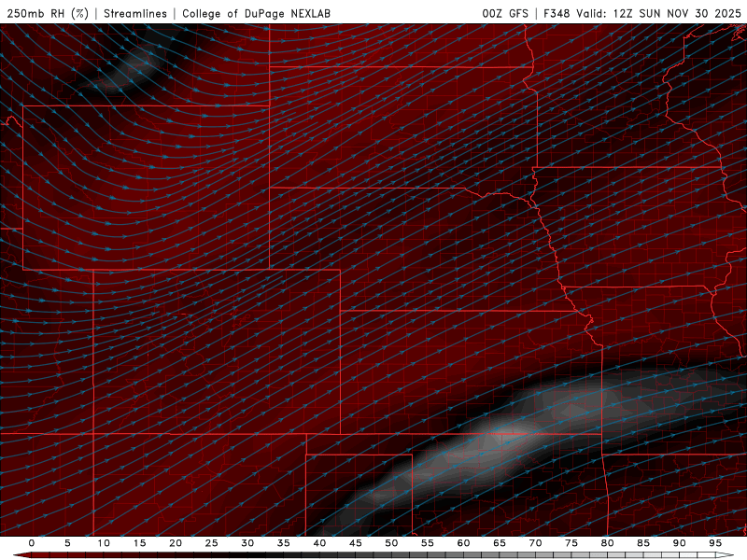Click the 65 label on color scale

(500, 543)
